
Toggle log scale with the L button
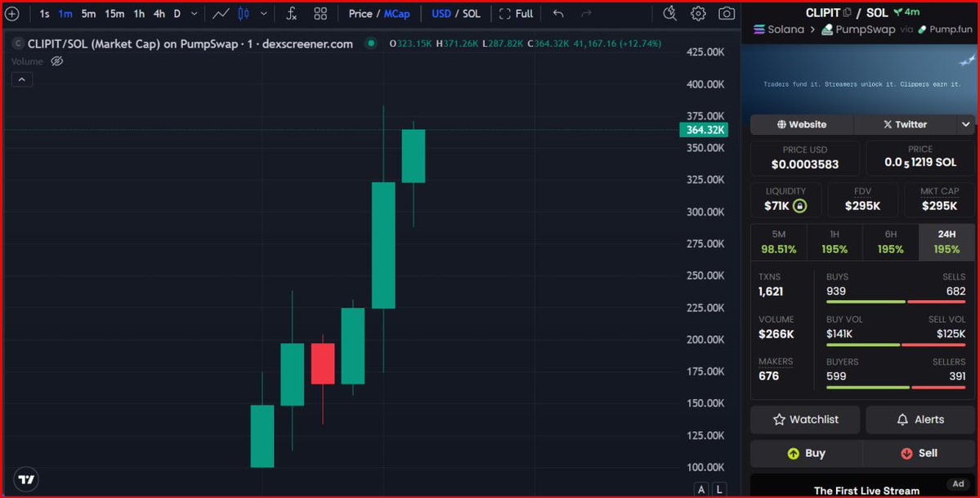coord(719,490)
